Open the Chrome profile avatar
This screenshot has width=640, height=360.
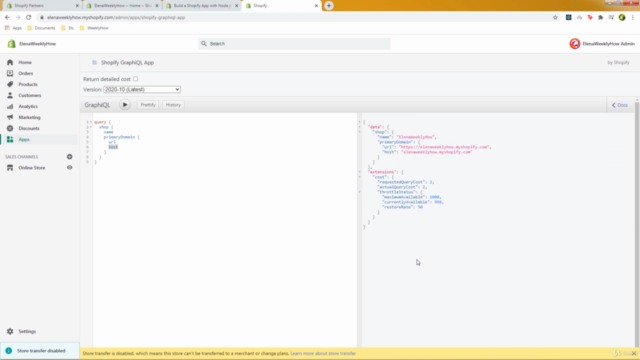point(622,18)
